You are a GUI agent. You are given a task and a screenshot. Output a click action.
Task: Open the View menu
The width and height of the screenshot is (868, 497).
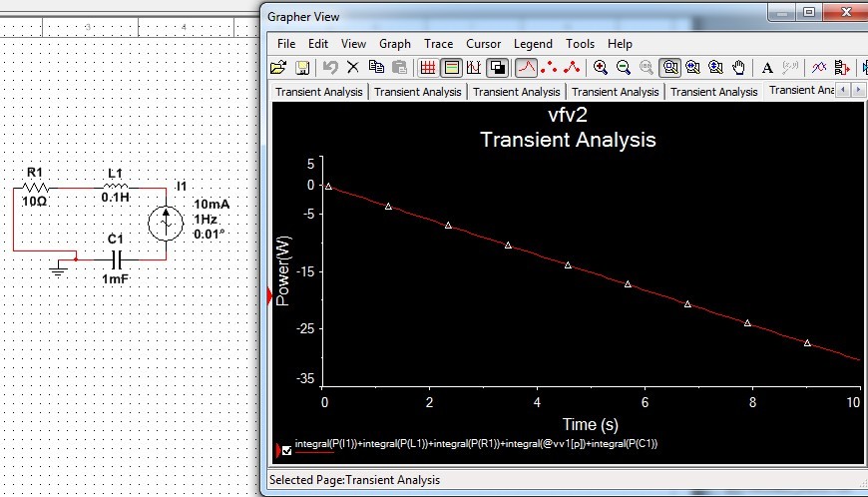[x=353, y=44]
